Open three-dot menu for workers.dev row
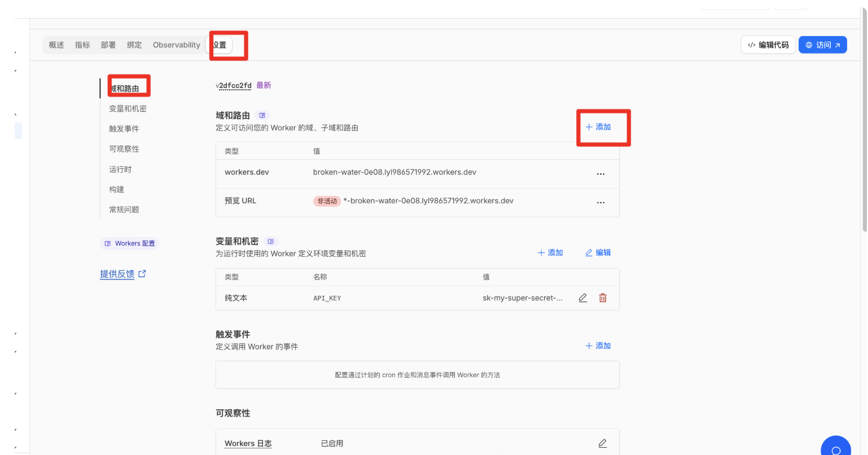The height and width of the screenshot is (455, 868). pyautogui.click(x=600, y=174)
